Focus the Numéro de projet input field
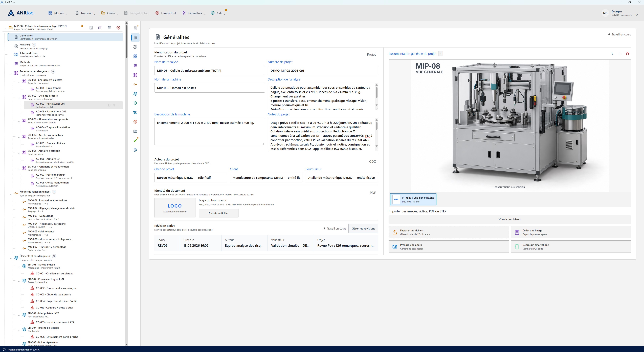The height and width of the screenshot is (352, 644). [x=323, y=71]
